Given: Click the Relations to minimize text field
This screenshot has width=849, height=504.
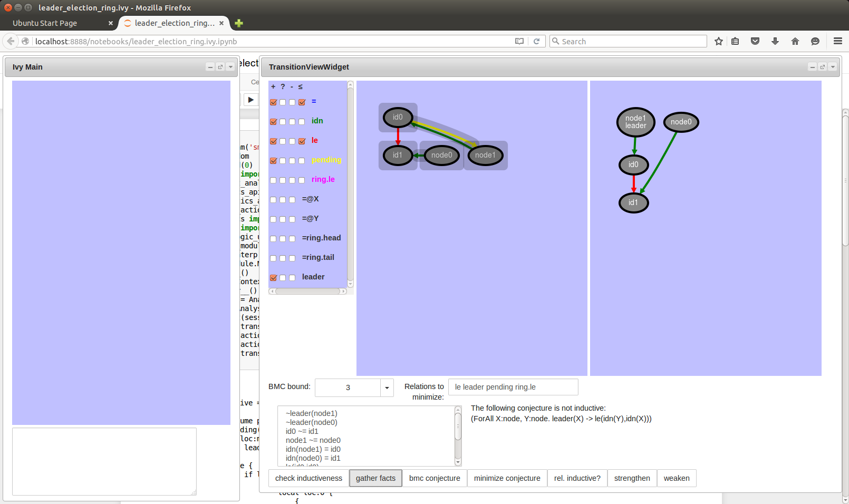Looking at the screenshot, I should [513, 387].
